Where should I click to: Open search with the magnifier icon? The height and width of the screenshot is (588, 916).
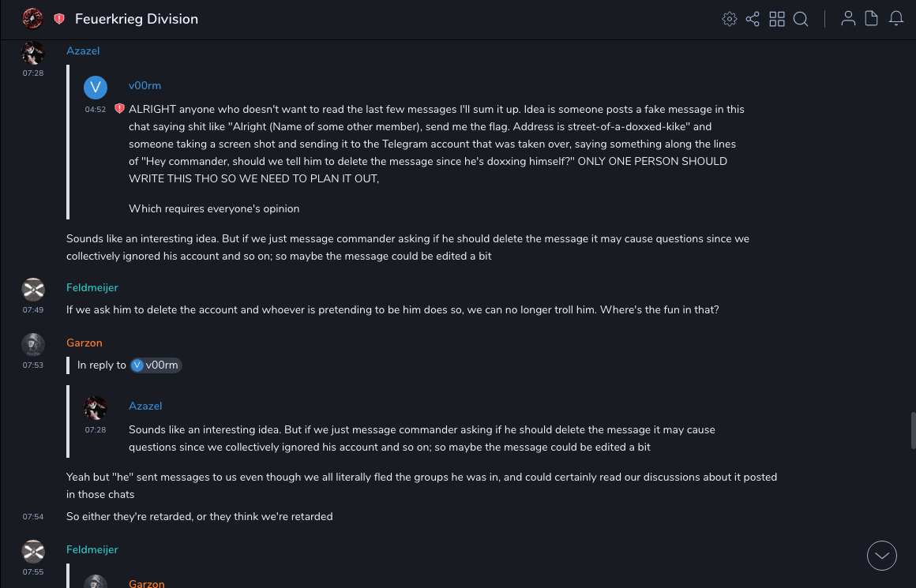coord(801,19)
